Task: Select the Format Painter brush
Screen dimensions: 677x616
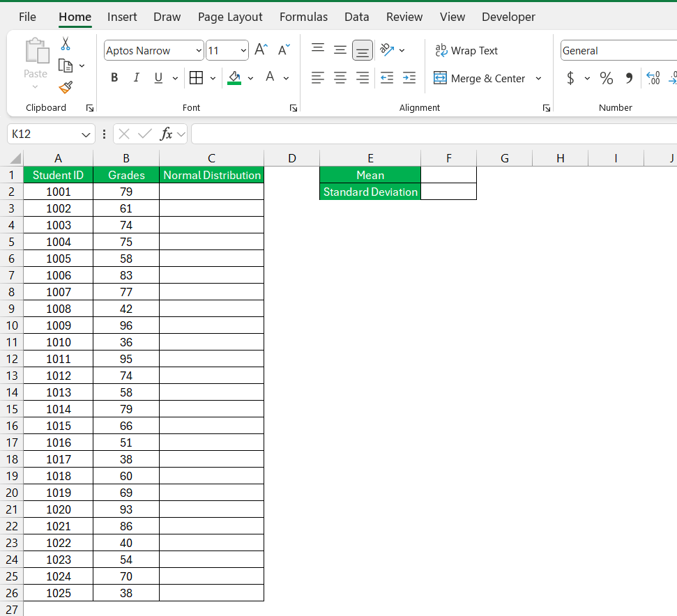Action: pyautogui.click(x=66, y=88)
